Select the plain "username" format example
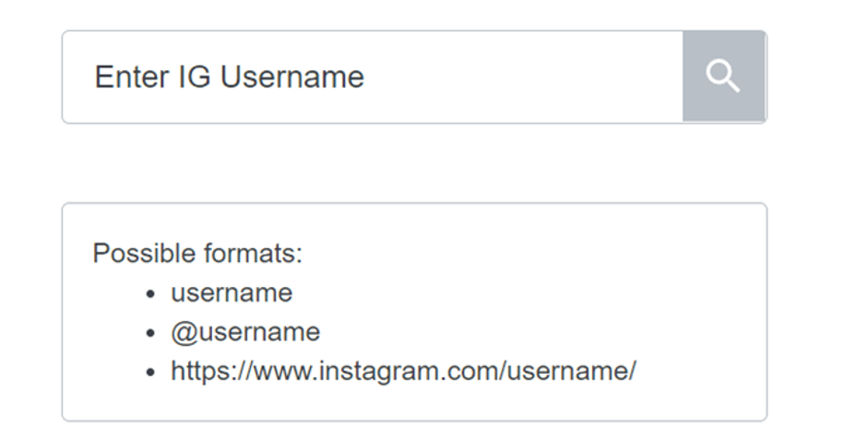 click(x=232, y=293)
